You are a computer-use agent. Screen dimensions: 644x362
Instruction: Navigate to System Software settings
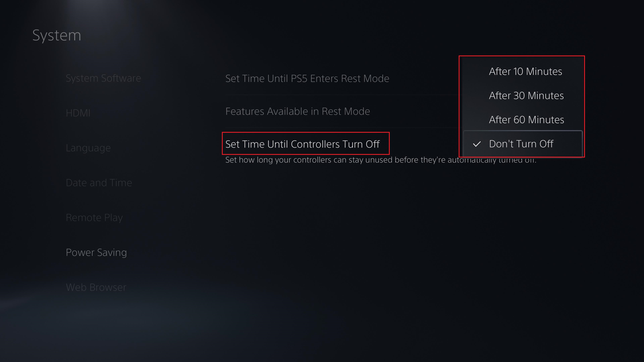coord(103,78)
